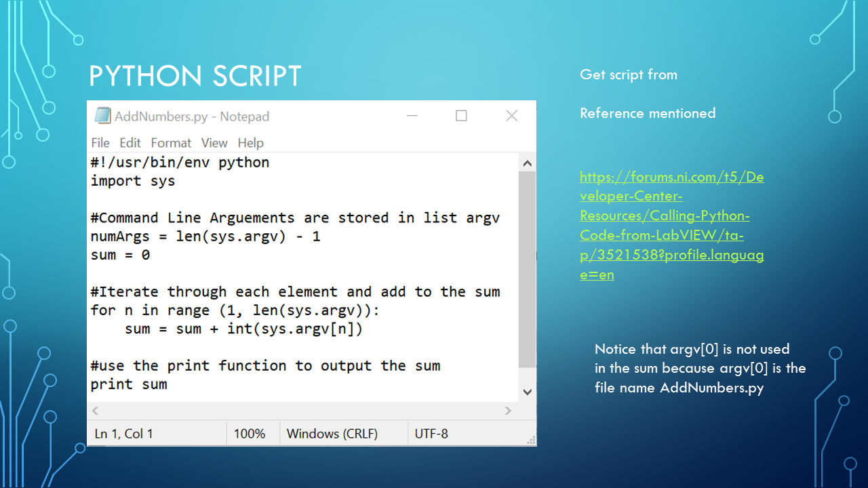
Task: Click inside the text editing area
Action: click(305, 271)
